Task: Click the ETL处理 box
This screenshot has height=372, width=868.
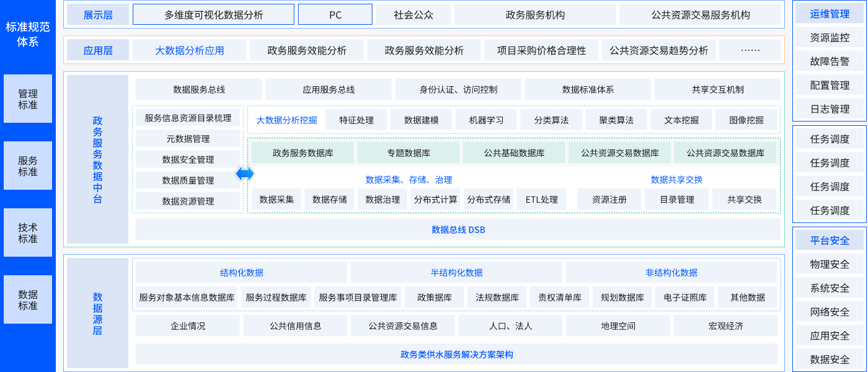Action: point(541,200)
